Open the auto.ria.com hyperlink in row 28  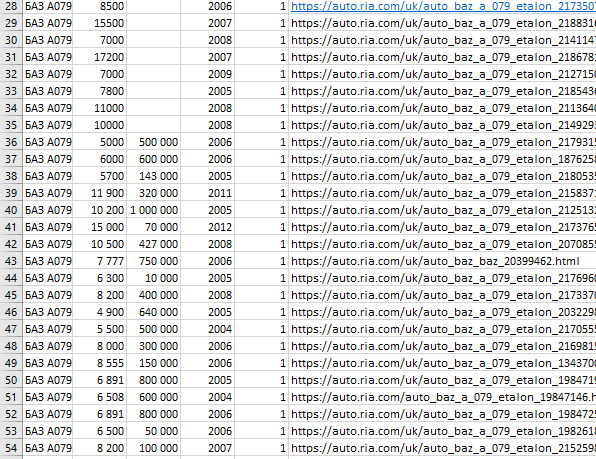point(443,6)
